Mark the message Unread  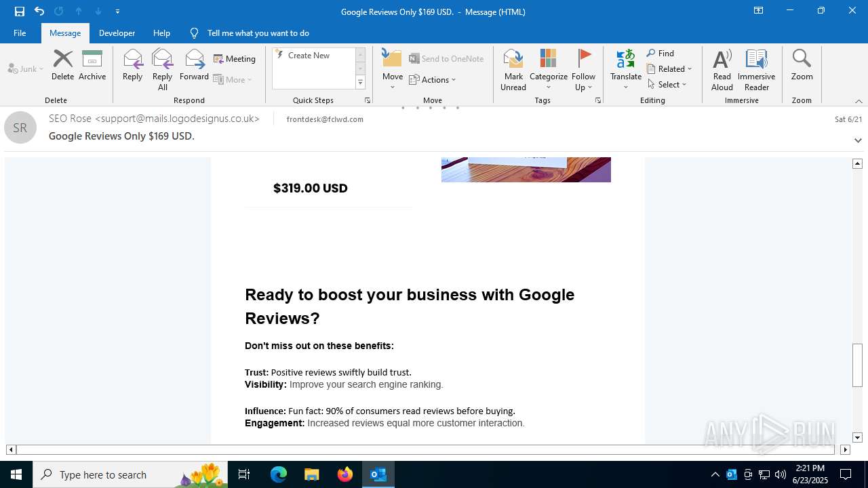click(x=513, y=70)
